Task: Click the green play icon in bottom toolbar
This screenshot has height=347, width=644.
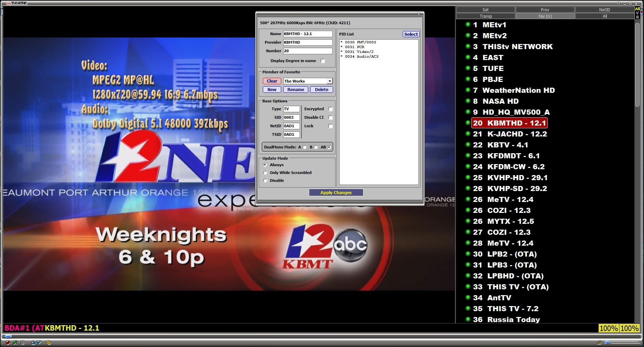Action: point(15,343)
